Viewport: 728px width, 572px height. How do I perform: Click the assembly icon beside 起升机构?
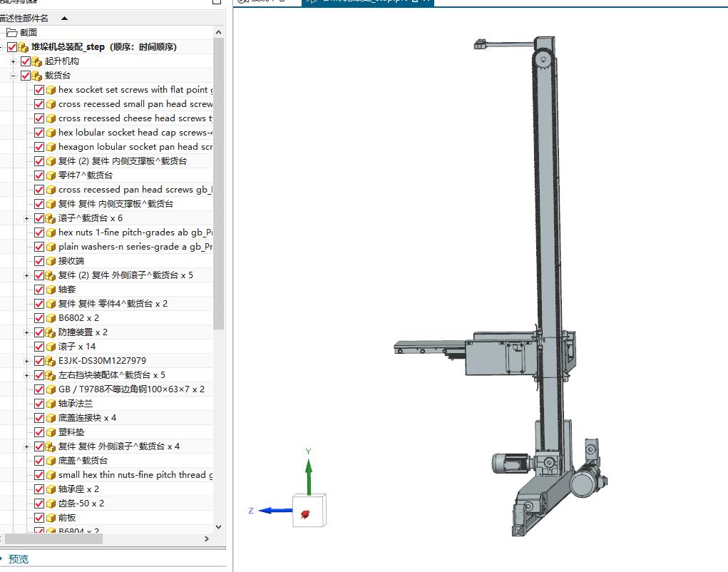36,61
